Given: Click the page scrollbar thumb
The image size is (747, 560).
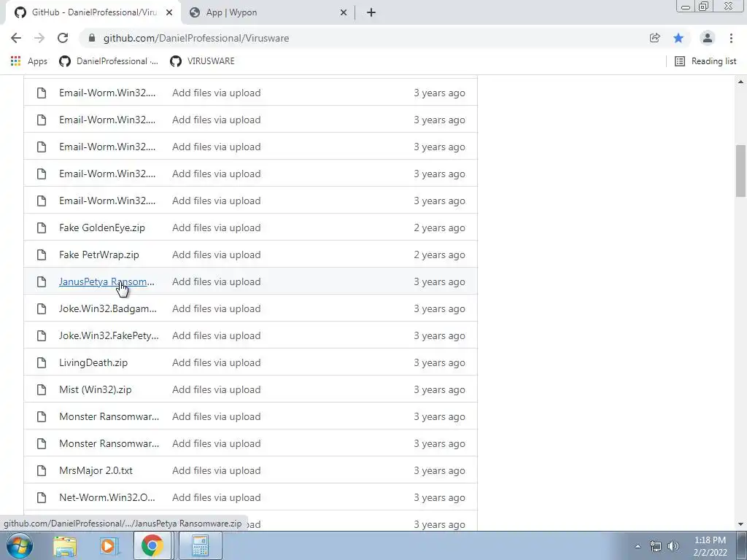Looking at the screenshot, I should [x=740, y=171].
